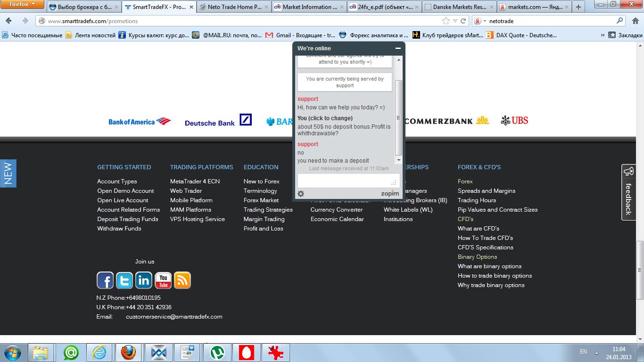The image size is (644, 362).
Task: Start search with the magnifier icon
Action: coord(620,21)
